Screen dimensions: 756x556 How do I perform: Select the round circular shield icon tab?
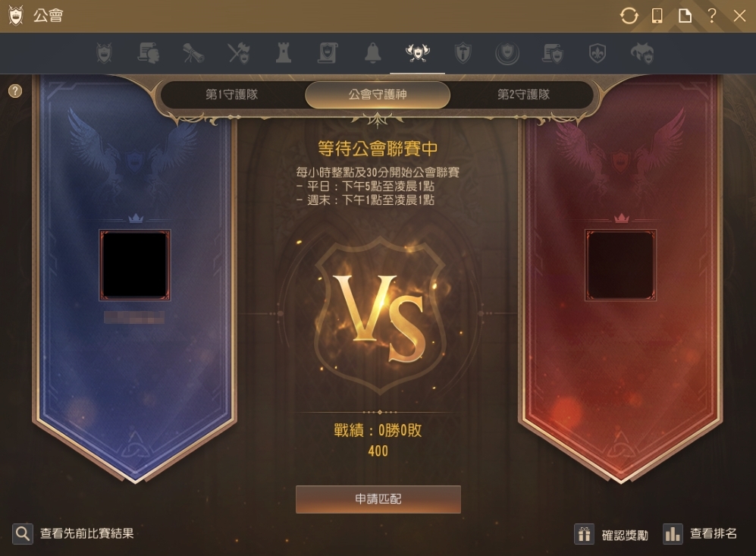point(507,53)
